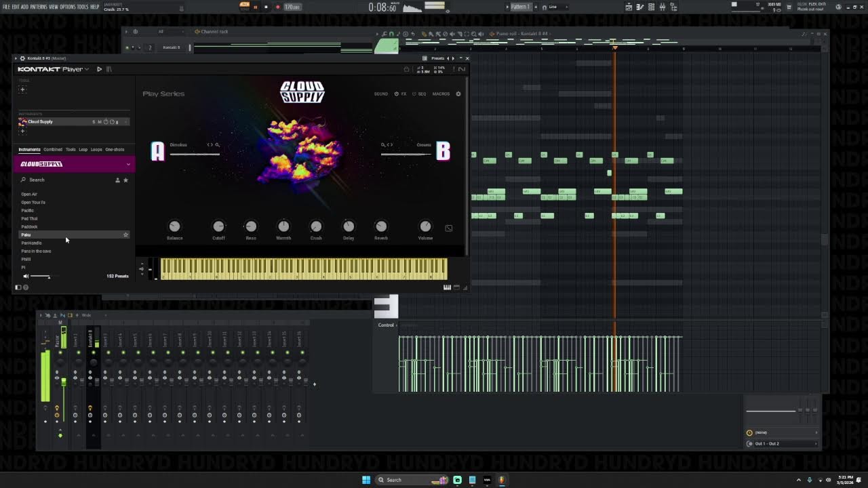The width and height of the screenshot is (868, 488).
Task: Open the channel rack view icon
Action: (x=651, y=7)
